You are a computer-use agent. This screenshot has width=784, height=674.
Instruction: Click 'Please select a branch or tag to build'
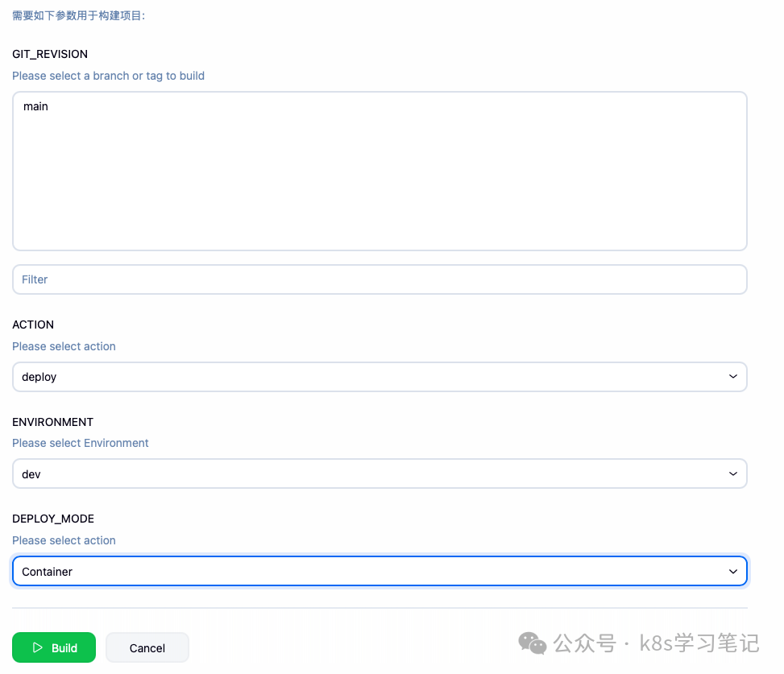108,75
